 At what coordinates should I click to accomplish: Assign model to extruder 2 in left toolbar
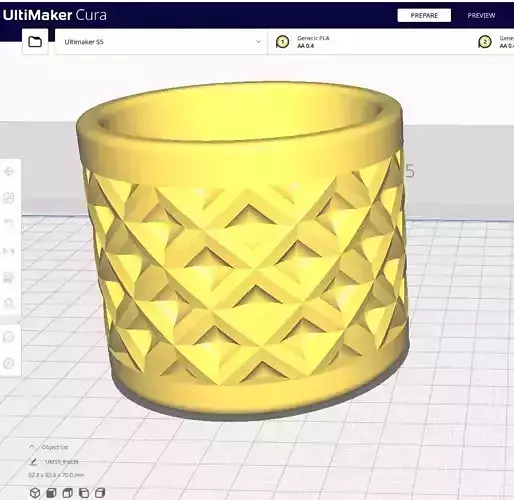(9, 363)
